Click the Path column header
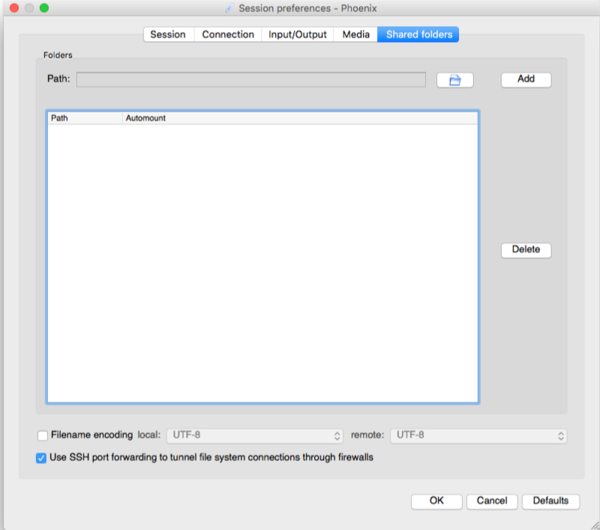600x530 pixels. coord(84,118)
